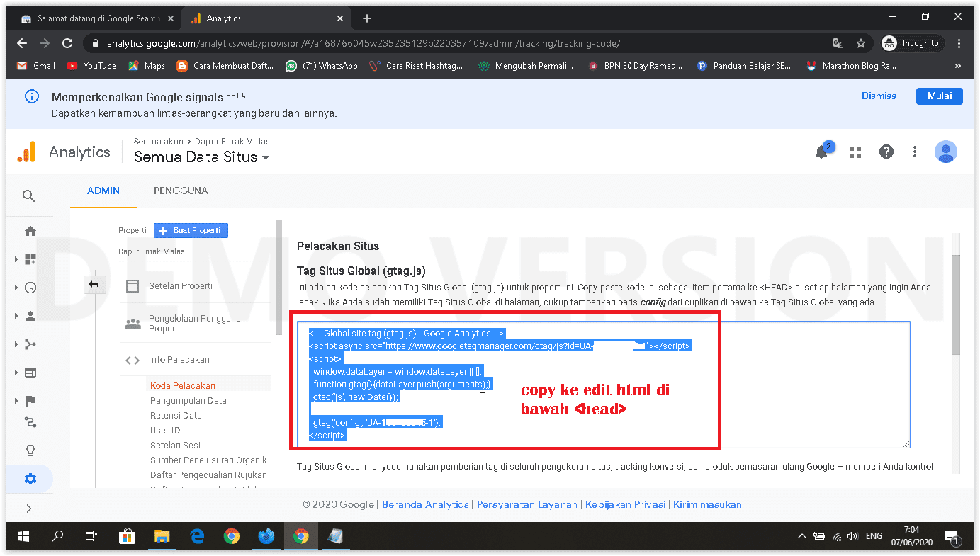
Task: Expand the Acquisition section arrow
Action: tap(16, 344)
